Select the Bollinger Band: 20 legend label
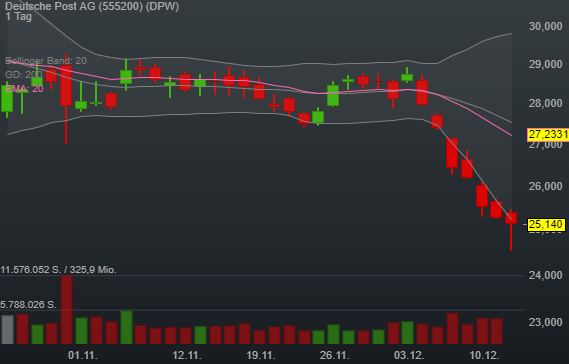Screen dimensions: 569x364 46,61
